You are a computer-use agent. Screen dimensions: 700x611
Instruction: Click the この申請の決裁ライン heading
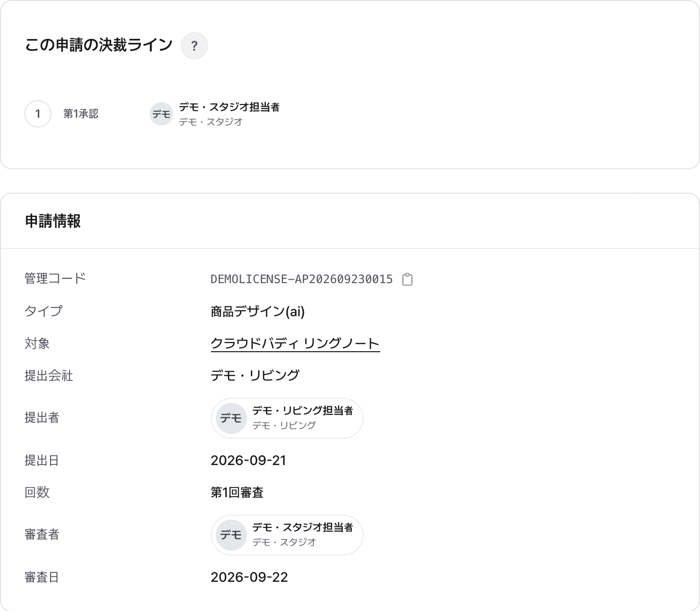click(99, 45)
